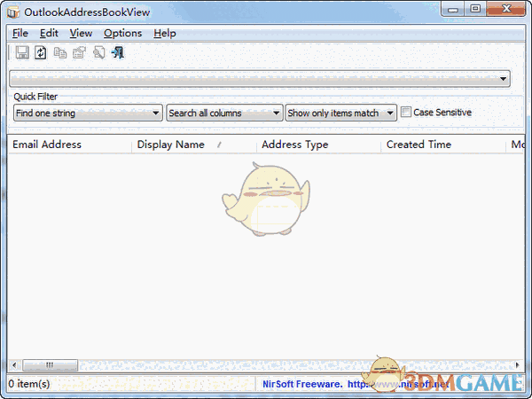Open the NirSoft Freeware website link
This screenshot has width=532, height=399.
point(356,384)
